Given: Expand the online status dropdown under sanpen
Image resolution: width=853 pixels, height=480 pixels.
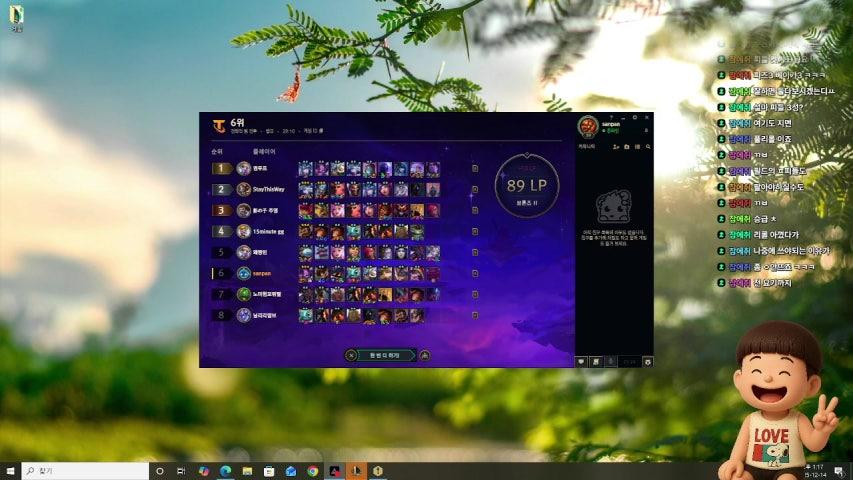Looking at the screenshot, I should (611, 130).
